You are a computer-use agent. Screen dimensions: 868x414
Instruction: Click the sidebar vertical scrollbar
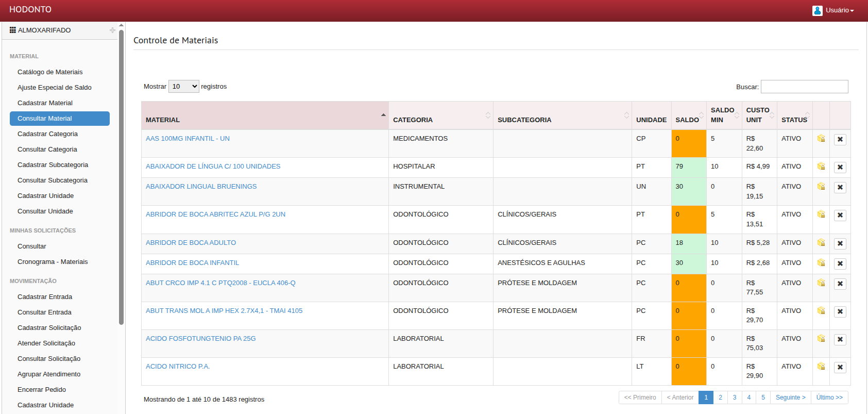(122, 175)
